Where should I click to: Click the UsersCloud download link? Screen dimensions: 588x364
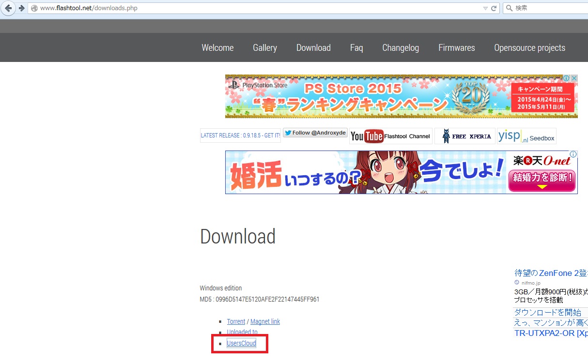pos(241,343)
